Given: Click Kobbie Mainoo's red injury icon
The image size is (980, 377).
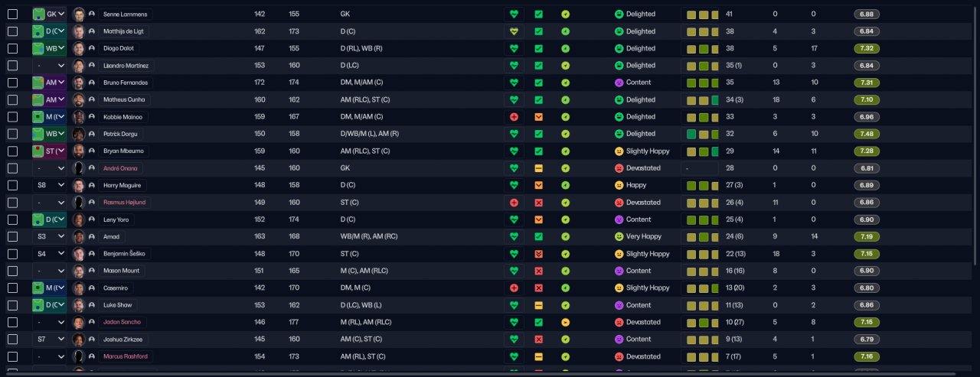Looking at the screenshot, I should point(514,117).
